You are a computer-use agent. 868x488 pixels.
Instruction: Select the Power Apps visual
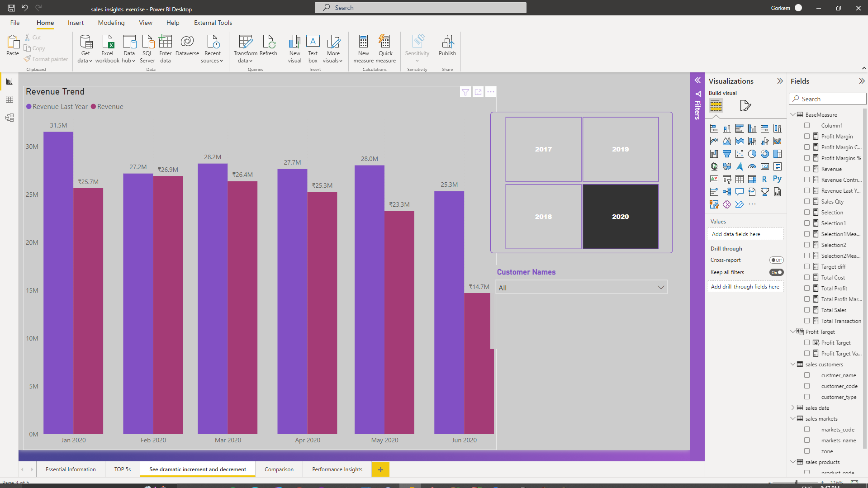pos(726,204)
